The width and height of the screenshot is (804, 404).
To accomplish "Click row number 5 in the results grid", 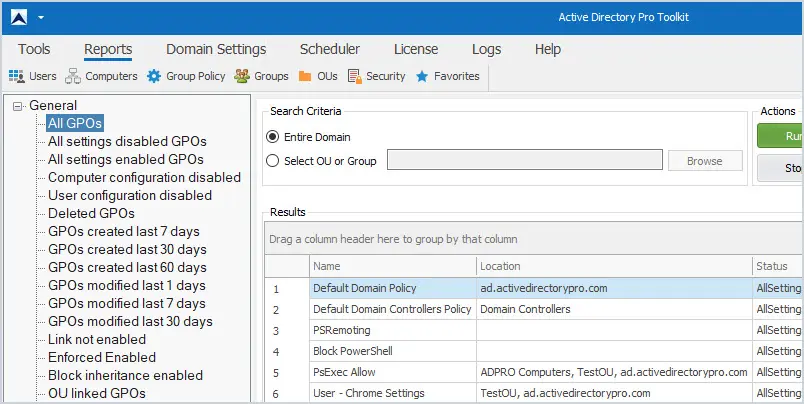I will (276, 373).
